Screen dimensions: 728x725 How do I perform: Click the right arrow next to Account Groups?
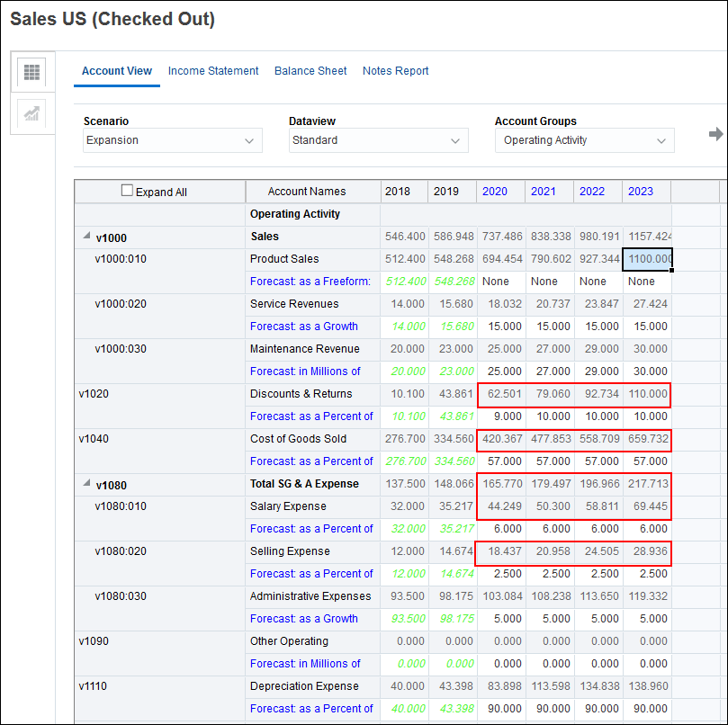[716, 134]
